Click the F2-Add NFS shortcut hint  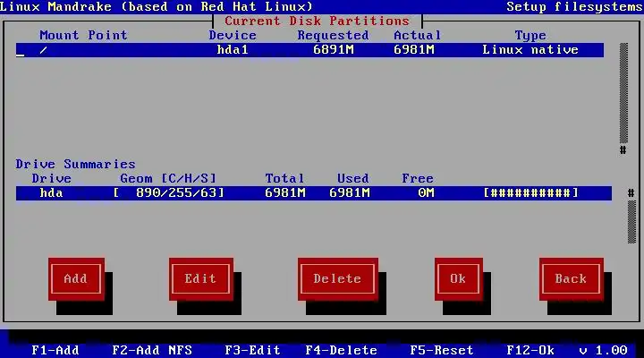(152, 350)
